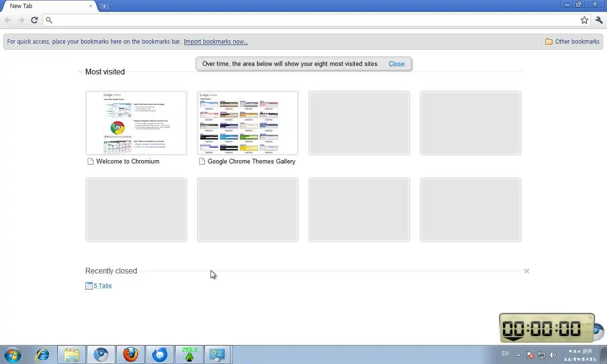
Task: Switch to Chromium taskbar button
Action: [x=101, y=355]
